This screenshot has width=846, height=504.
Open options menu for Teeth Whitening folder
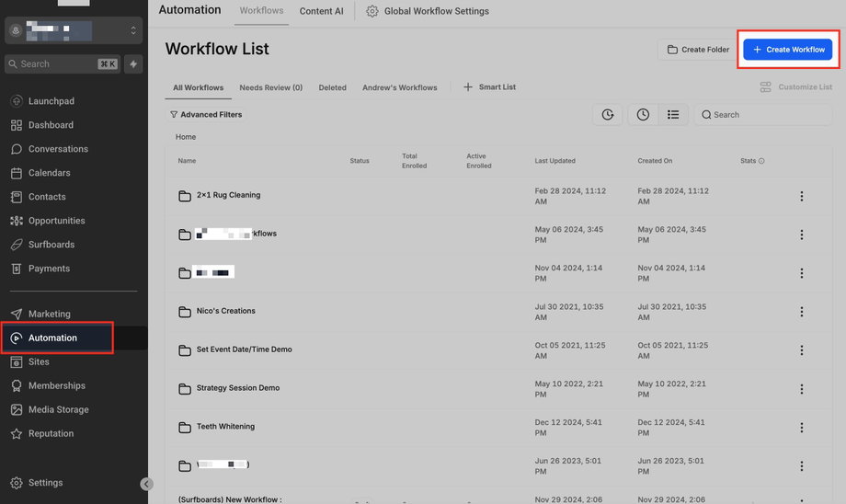click(x=801, y=428)
